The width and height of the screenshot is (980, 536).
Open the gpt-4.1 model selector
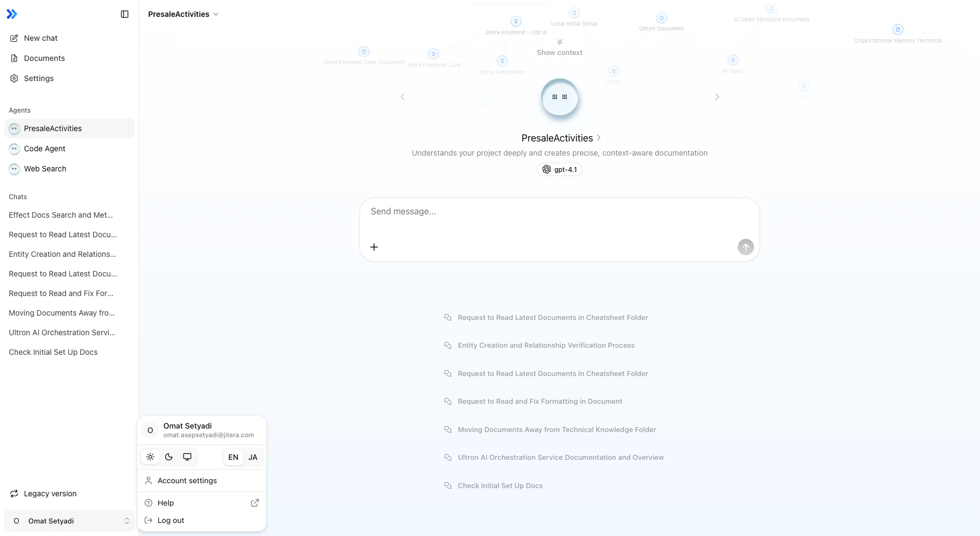point(560,170)
